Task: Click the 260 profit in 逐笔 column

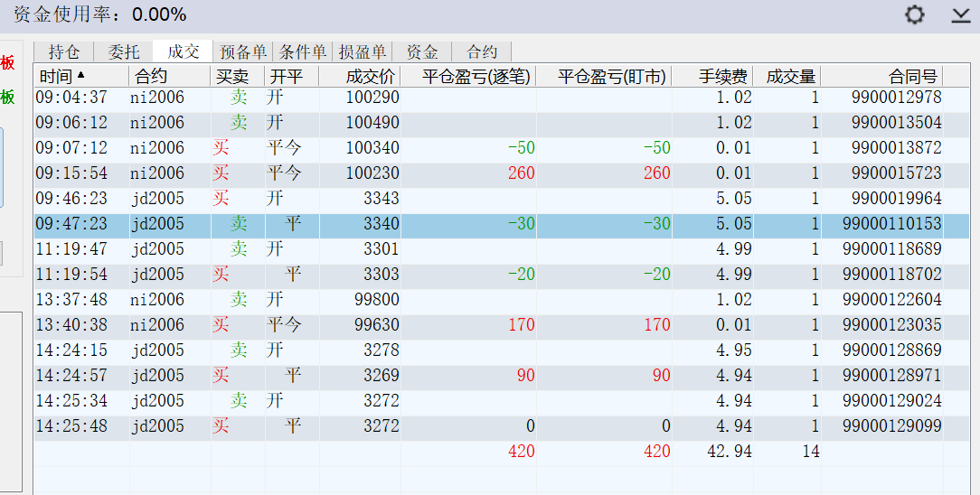Action: tap(522, 173)
